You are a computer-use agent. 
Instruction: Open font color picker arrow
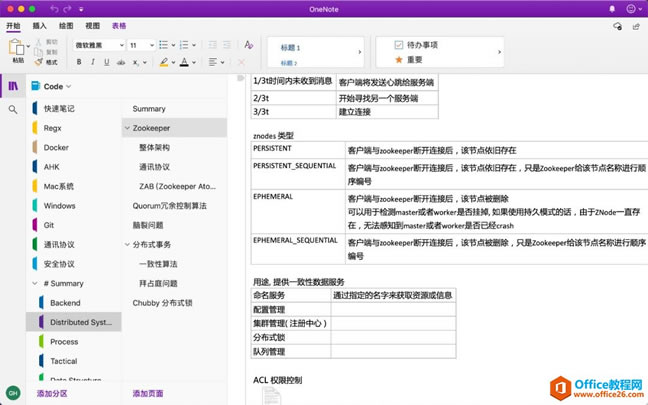(194, 62)
